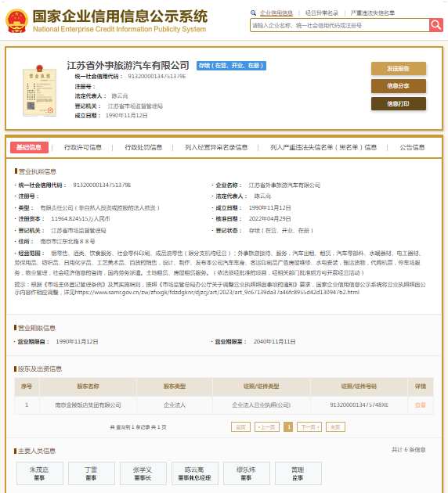Click the 首页 pagination button
Image resolution: width=448 pixels, height=493 pixels.
click(240, 427)
